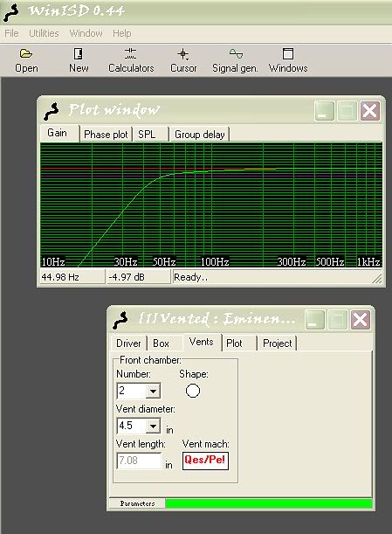Click the Qes/Pe! vent mach indicator
The width and height of the screenshot is (392, 534).
point(205,461)
